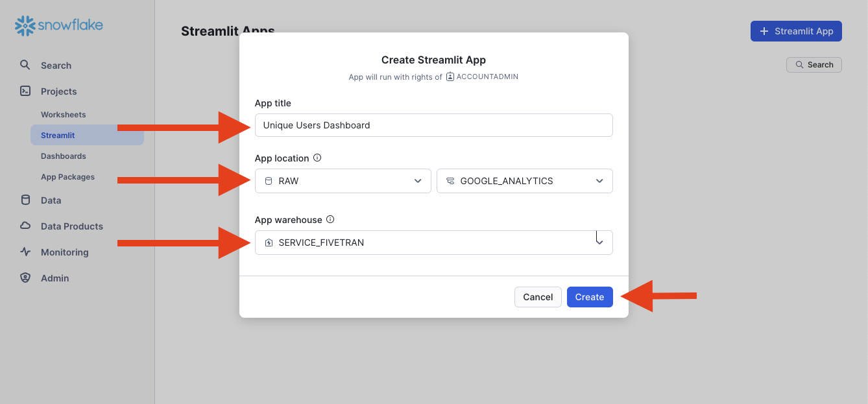This screenshot has width=868, height=404.
Task: Select the Streamlit sidebar item
Action: pos(87,136)
